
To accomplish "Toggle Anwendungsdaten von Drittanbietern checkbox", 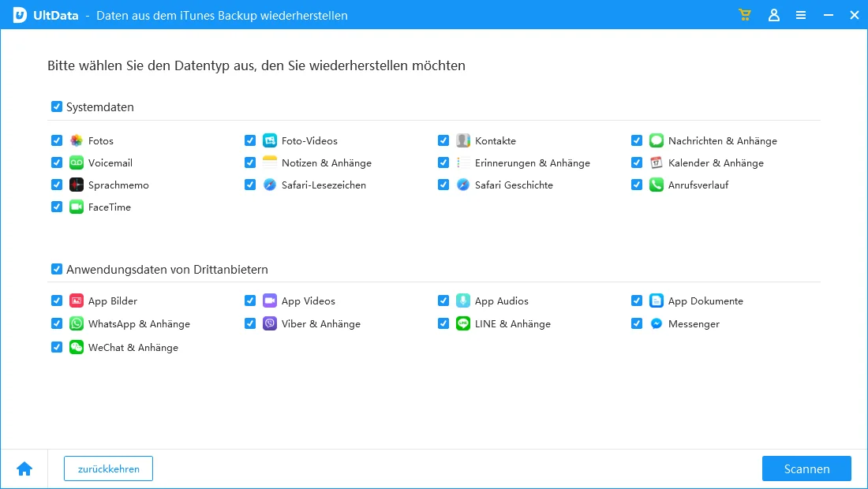I will click(x=57, y=269).
